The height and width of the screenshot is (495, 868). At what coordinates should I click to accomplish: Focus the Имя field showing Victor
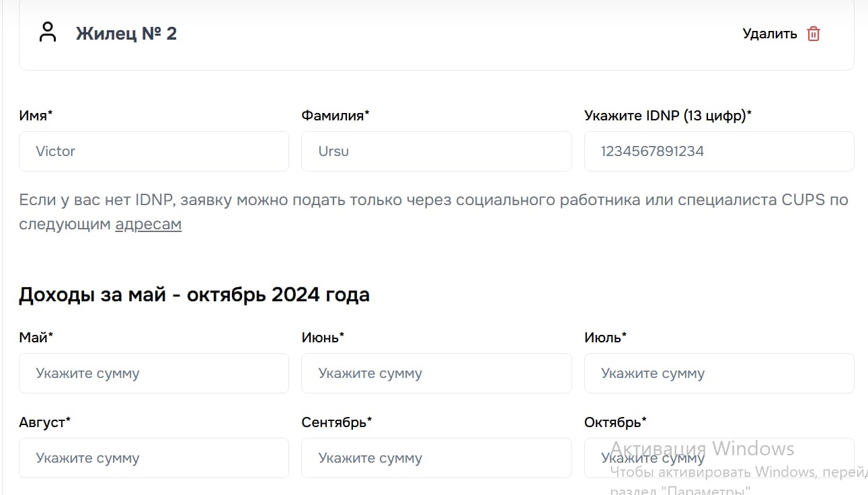(x=154, y=151)
